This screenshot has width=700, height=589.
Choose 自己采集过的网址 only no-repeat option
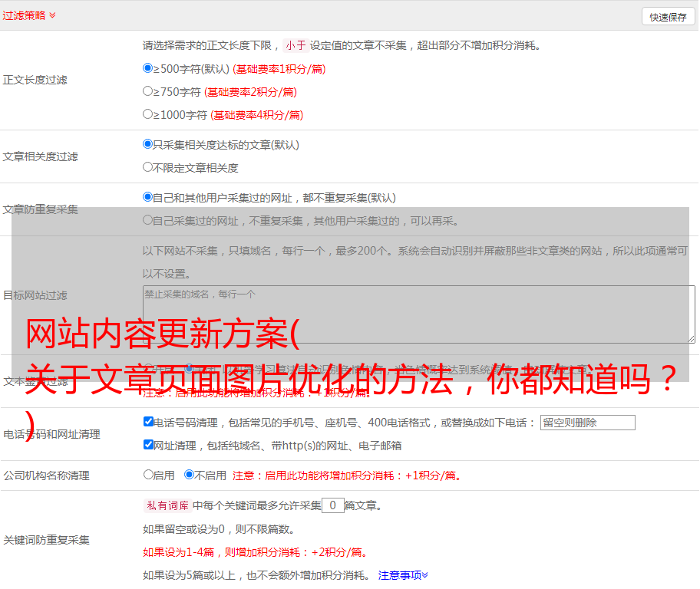pos(148,220)
